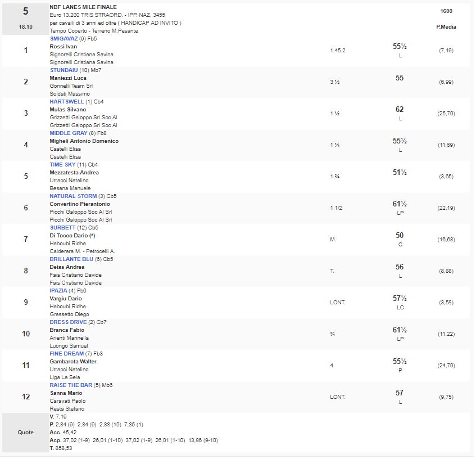Select jockey name Di Tocco Dario

coord(72,236)
